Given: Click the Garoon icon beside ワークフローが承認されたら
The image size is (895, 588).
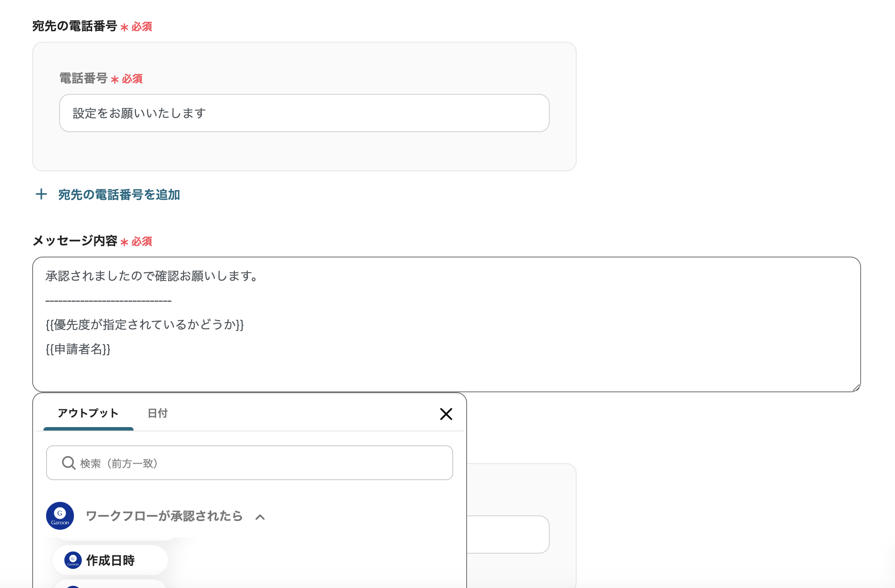Looking at the screenshot, I should (60, 517).
